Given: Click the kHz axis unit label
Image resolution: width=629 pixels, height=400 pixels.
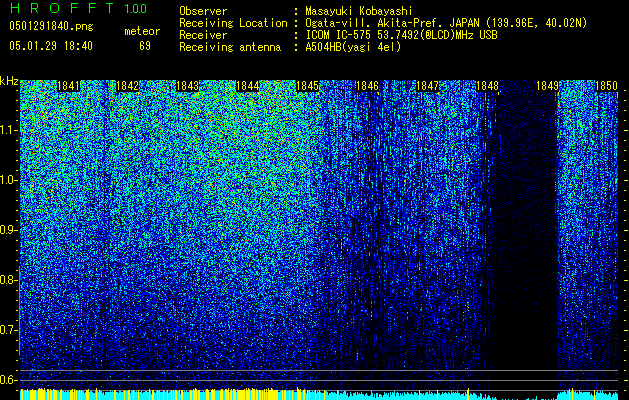Looking at the screenshot, I should pyautogui.click(x=9, y=81).
